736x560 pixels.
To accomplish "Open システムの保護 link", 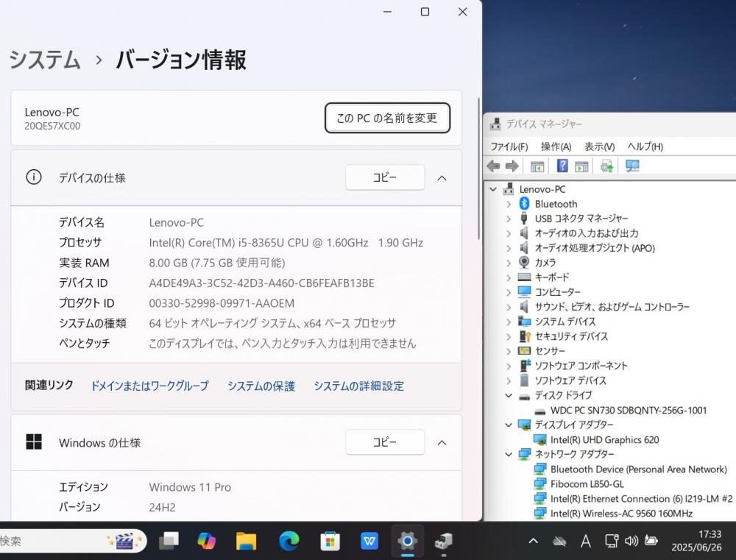I will pos(261,386).
